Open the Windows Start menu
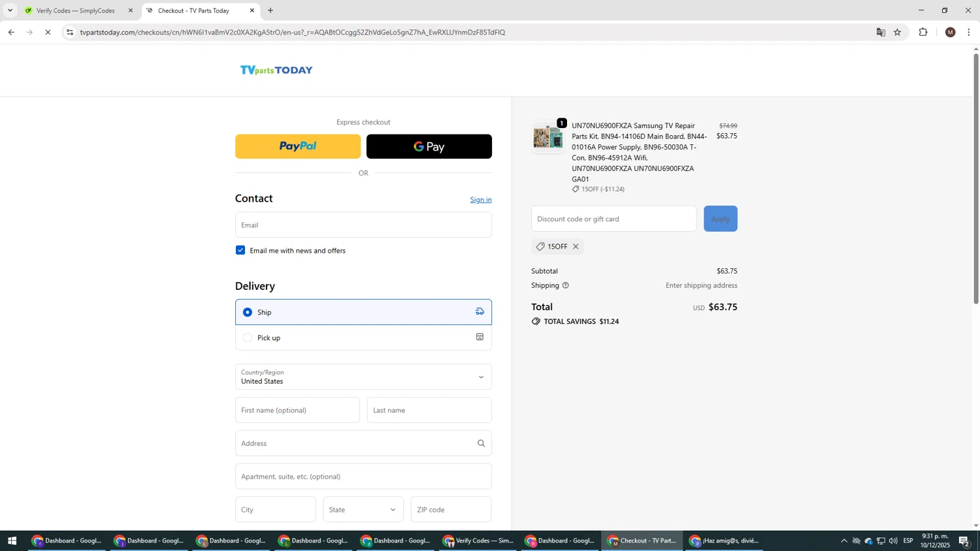 coord(11,541)
